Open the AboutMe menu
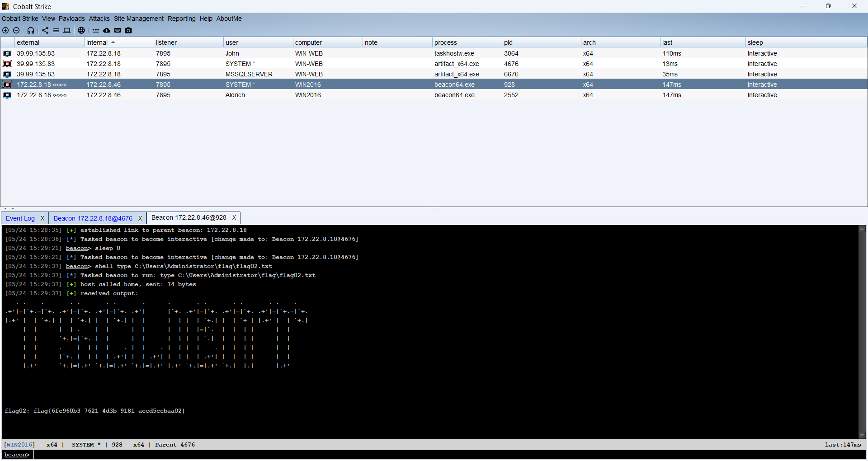This screenshot has width=868, height=461. pos(229,19)
